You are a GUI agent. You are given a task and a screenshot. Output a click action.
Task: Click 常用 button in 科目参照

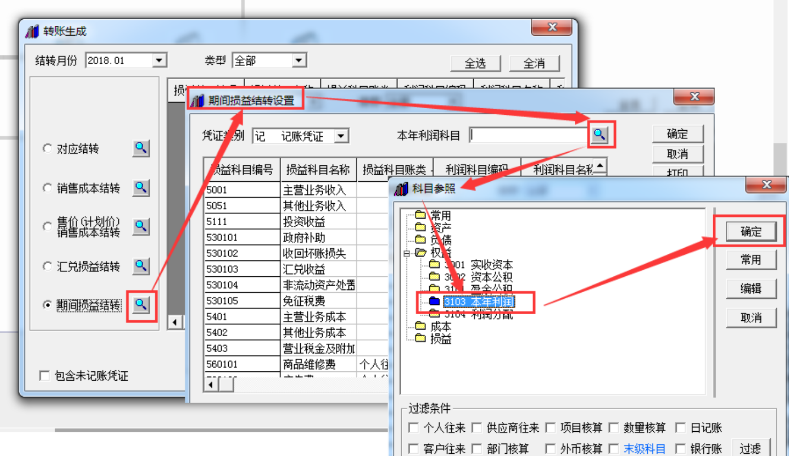click(x=751, y=260)
